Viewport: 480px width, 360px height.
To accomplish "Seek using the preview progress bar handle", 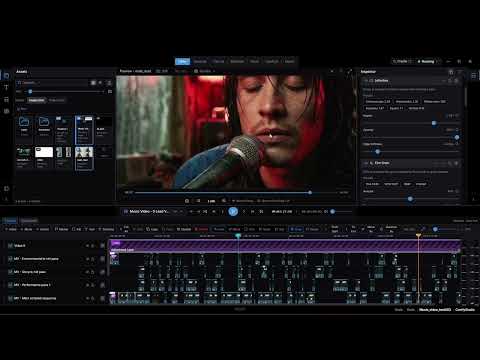I will point(310,192).
